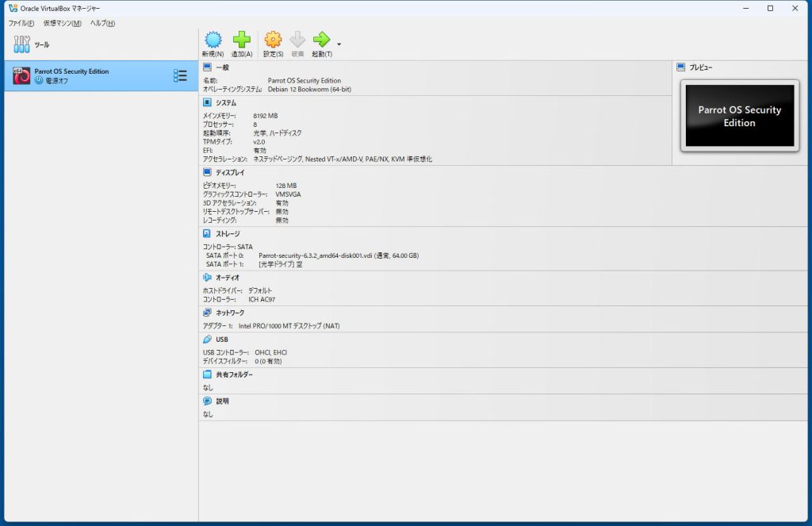Click the audio controller value "ICH AC97"

click(x=262, y=300)
